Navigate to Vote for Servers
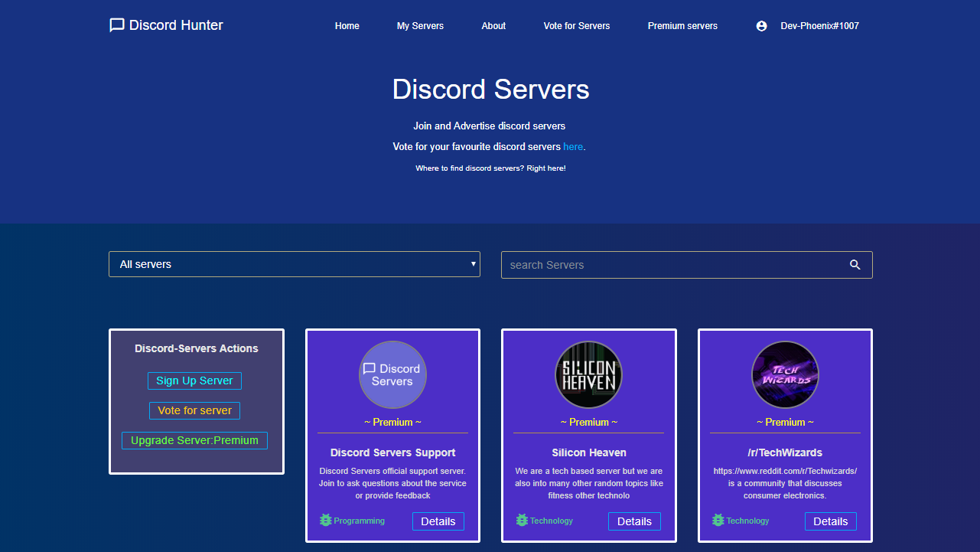The width and height of the screenshot is (980, 552). 577,26
